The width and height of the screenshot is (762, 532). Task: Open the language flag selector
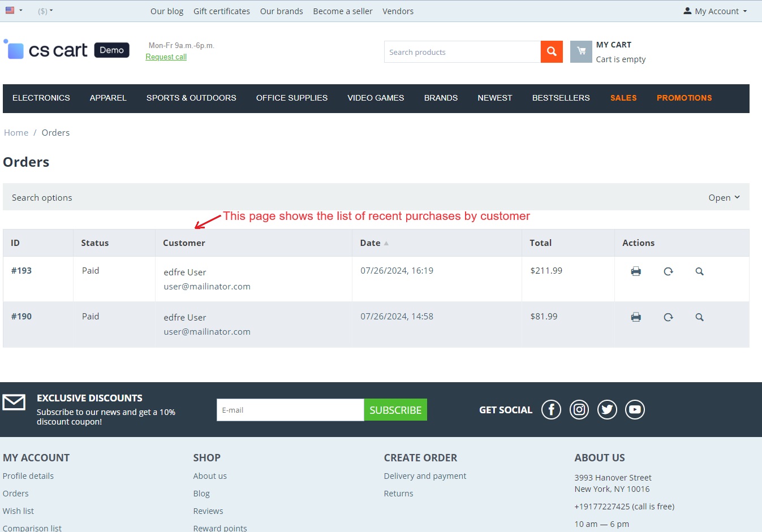tap(14, 11)
